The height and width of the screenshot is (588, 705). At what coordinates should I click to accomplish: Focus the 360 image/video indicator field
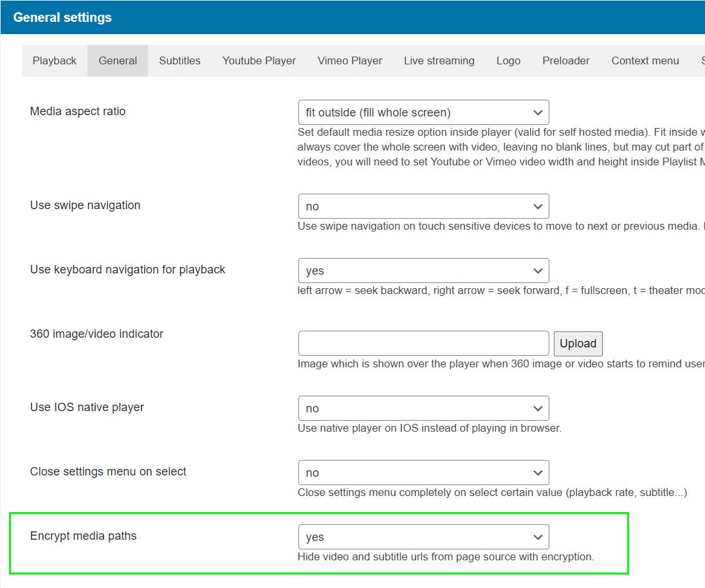423,344
